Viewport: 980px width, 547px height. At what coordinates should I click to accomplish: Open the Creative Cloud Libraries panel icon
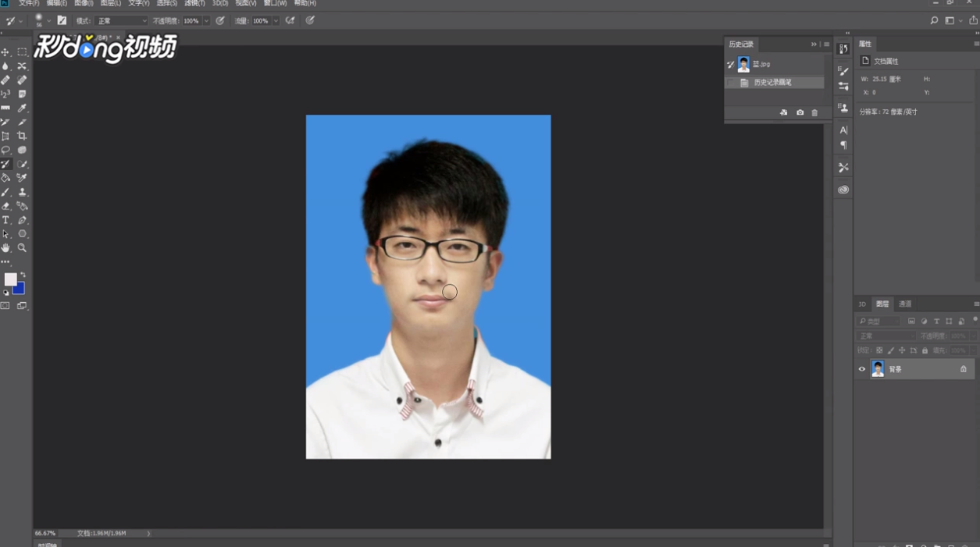[843, 189]
